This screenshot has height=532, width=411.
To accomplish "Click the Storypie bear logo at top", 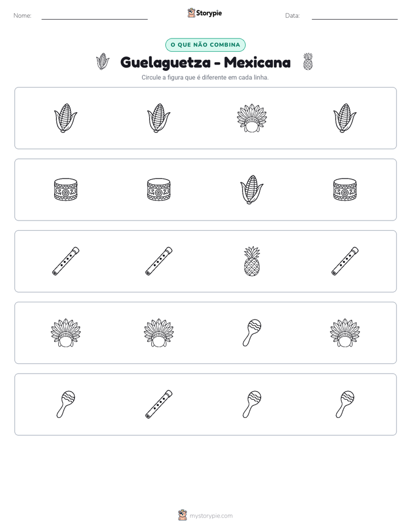I will click(191, 13).
